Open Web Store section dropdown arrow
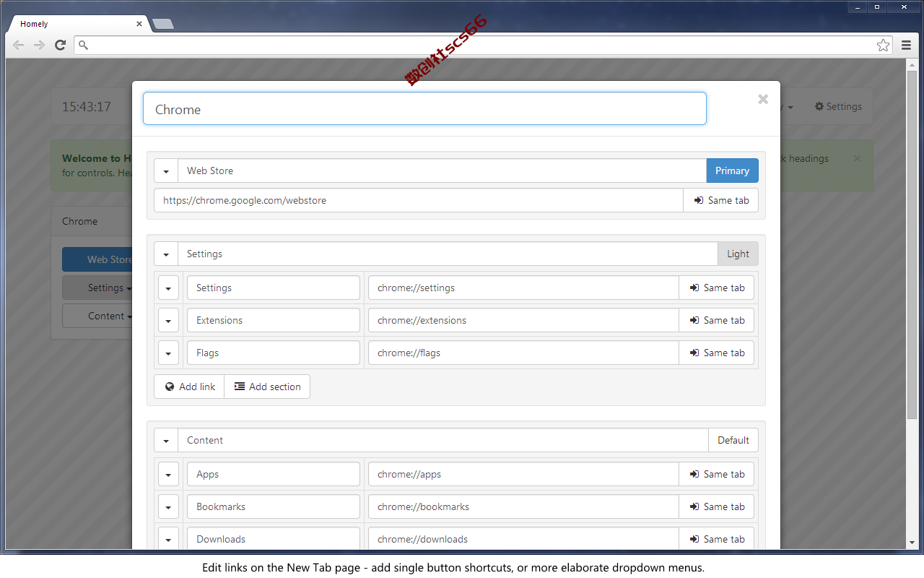924x578 pixels. coord(166,171)
